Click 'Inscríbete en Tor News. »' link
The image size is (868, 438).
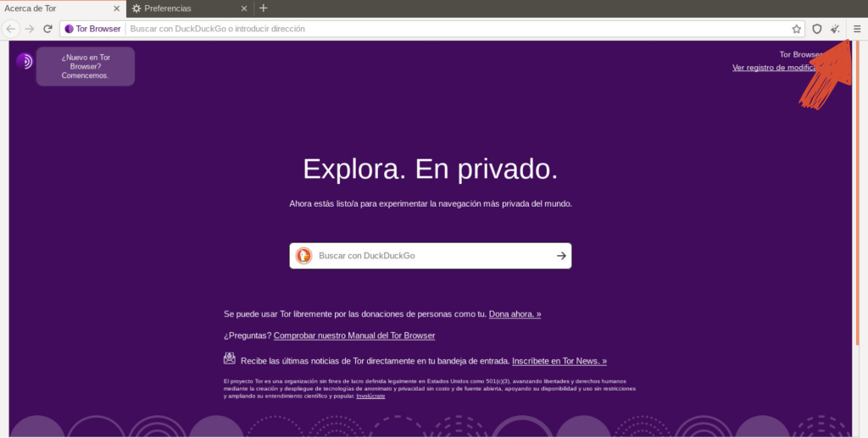pyautogui.click(x=559, y=361)
